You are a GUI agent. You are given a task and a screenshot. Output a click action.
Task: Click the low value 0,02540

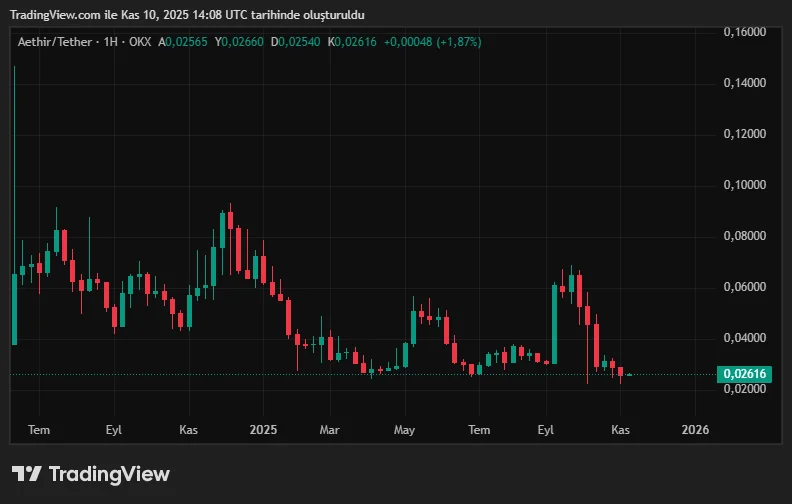click(x=301, y=41)
